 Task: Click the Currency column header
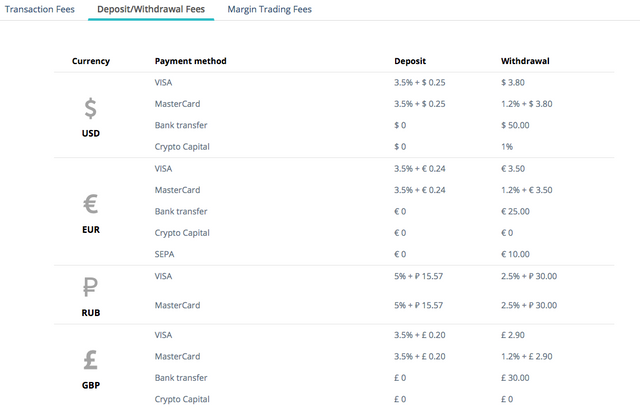[91, 61]
